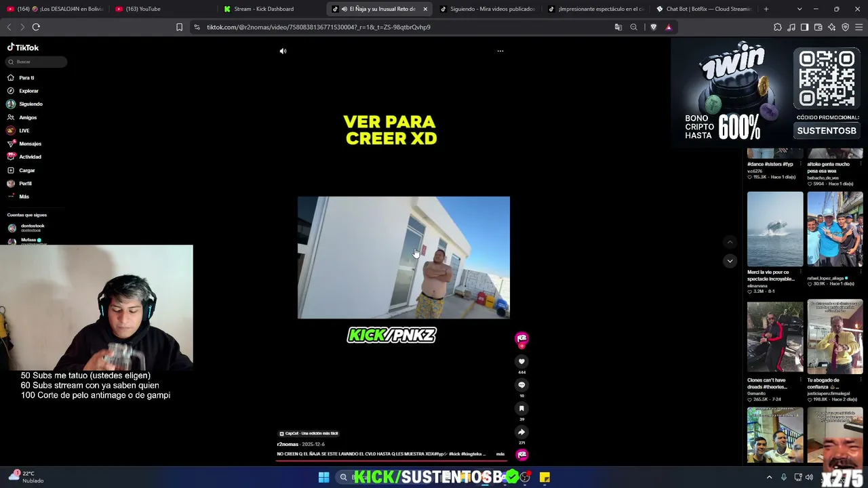Switch to Siguiendo - Mira videos tab
868x488 pixels.
pos(488,9)
